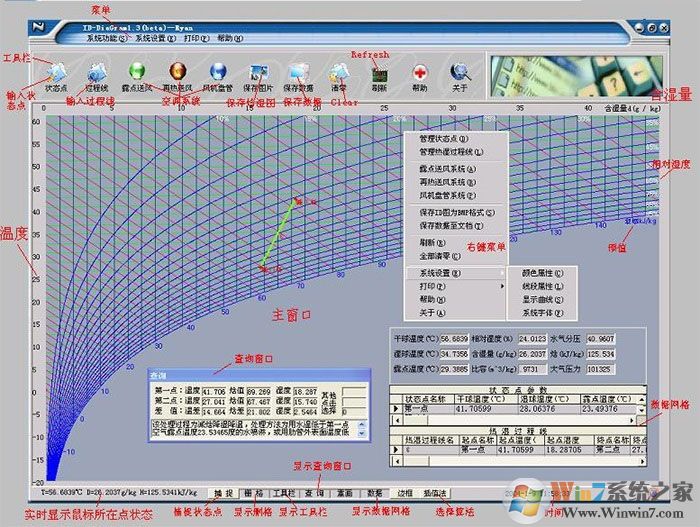Click the 状态点 (state point) toolbar icon
Screen dimensions: 700x527
[57, 73]
